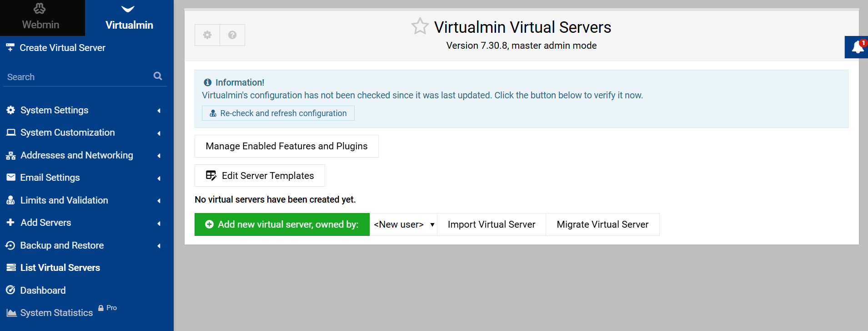
Task: Expand Email Settings arrow
Action: click(159, 178)
